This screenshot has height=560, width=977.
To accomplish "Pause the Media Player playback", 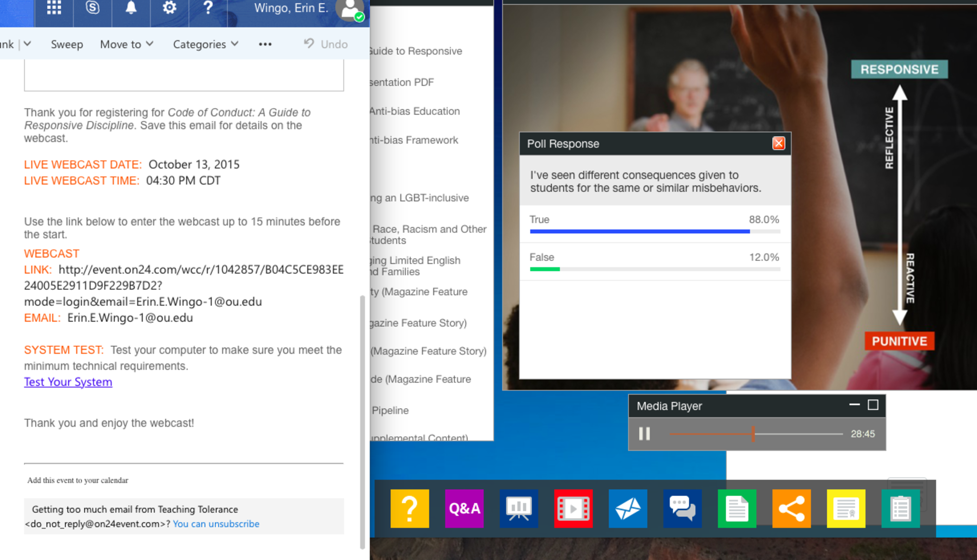I will [x=644, y=434].
